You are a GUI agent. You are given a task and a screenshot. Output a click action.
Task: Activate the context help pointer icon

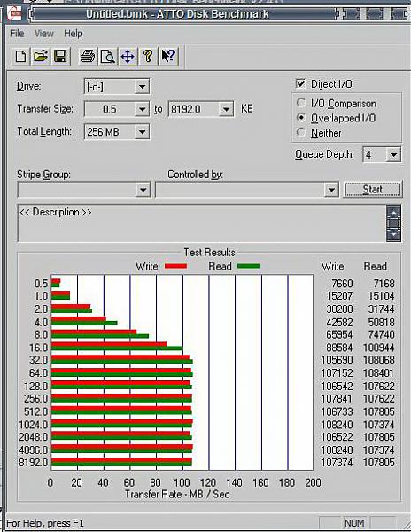point(168,56)
